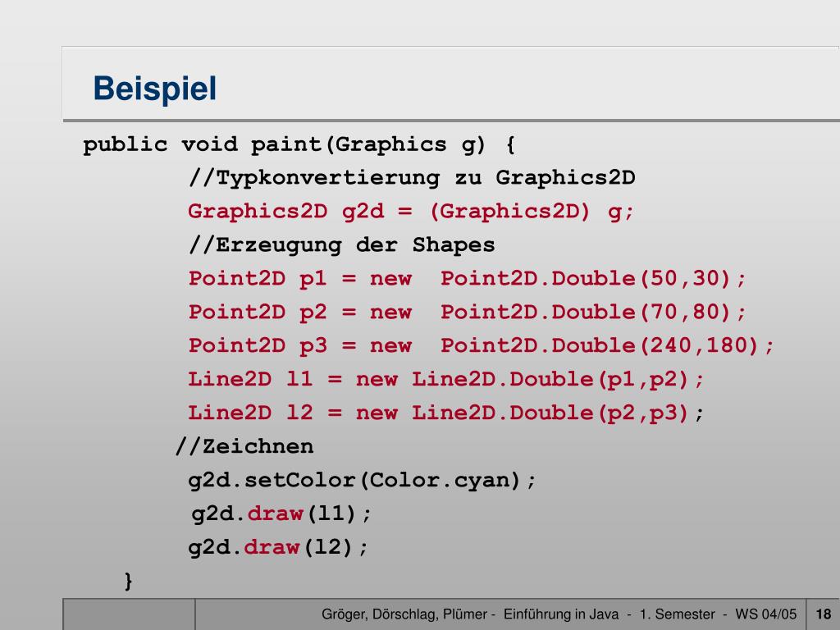Click the footer text 'Gröger, Dörschlag, Plümer'
840x630 pixels.
pyautogui.click(x=404, y=614)
